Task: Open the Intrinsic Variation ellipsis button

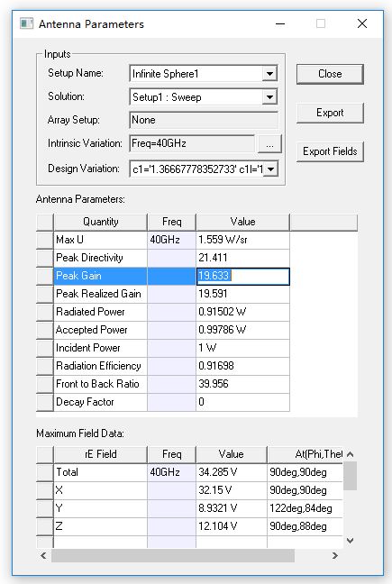Action: pos(270,144)
